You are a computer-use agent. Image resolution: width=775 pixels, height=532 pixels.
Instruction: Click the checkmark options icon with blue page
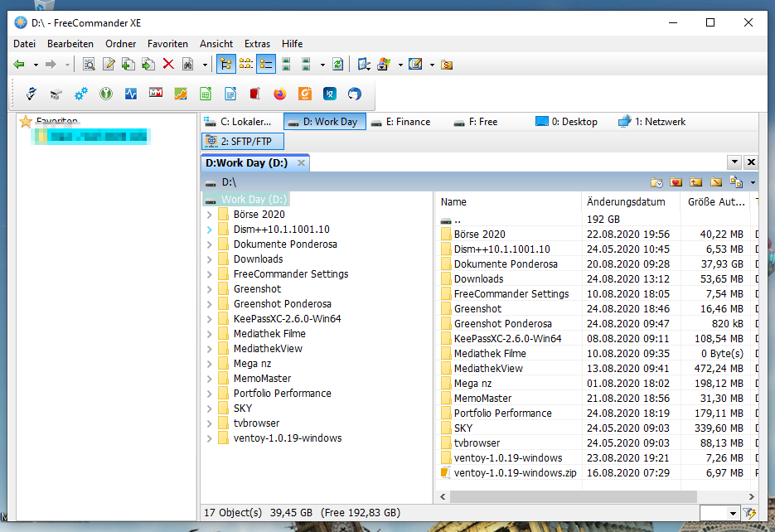tap(364, 64)
